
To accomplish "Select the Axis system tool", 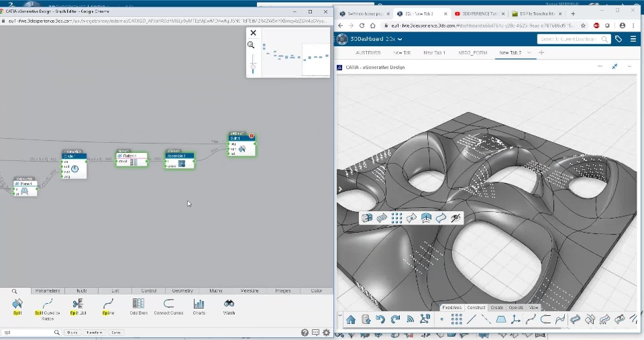I will coord(516,319).
